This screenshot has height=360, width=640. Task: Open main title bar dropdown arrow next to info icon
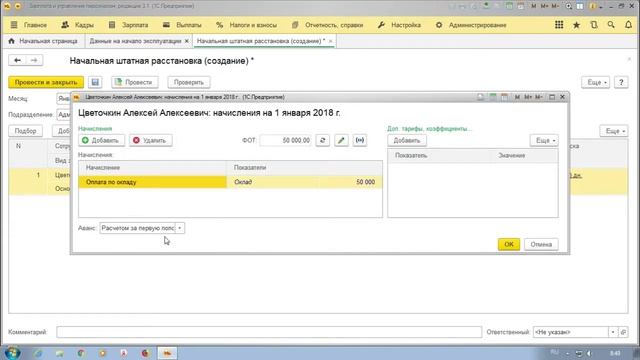click(x=600, y=6)
